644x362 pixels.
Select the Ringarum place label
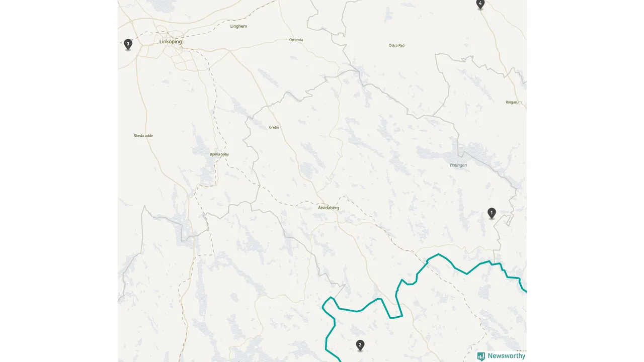tap(514, 102)
